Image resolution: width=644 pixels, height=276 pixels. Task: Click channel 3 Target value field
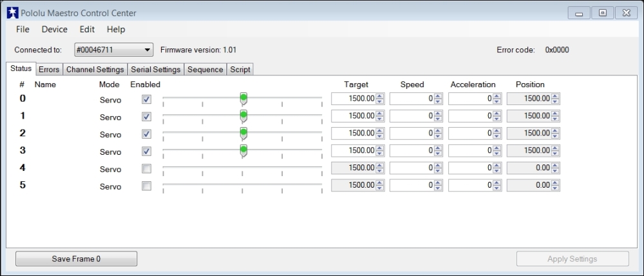point(357,150)
